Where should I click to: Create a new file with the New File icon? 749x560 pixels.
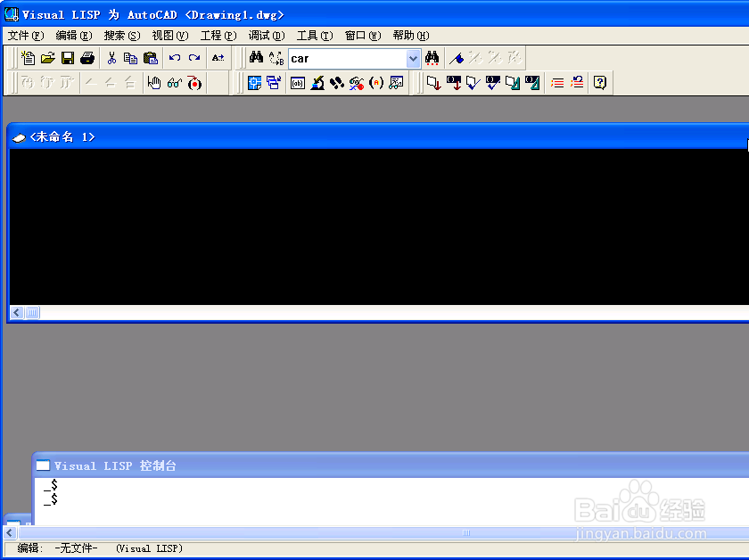click(29, 58)
